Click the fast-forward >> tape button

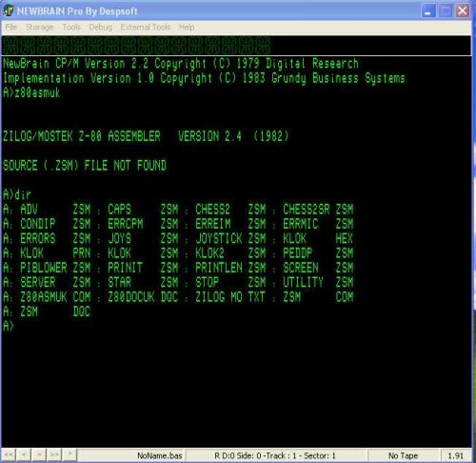54,455
